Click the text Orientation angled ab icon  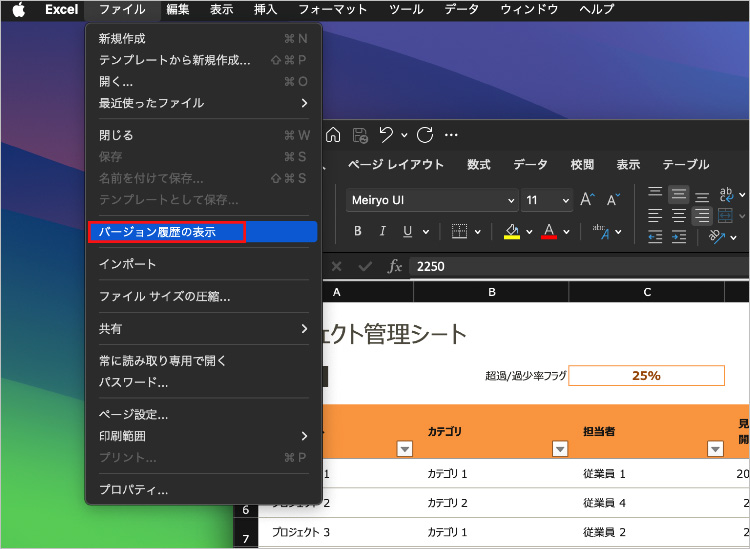coord(717,236)
